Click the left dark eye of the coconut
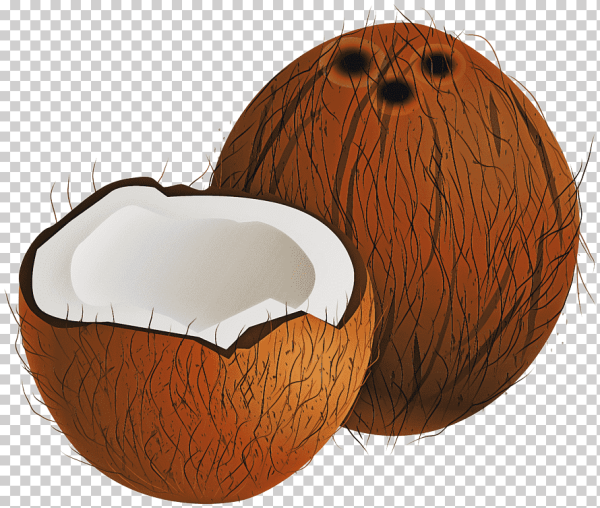This screenshot has width=600, height=508. [x=352, y=62]
